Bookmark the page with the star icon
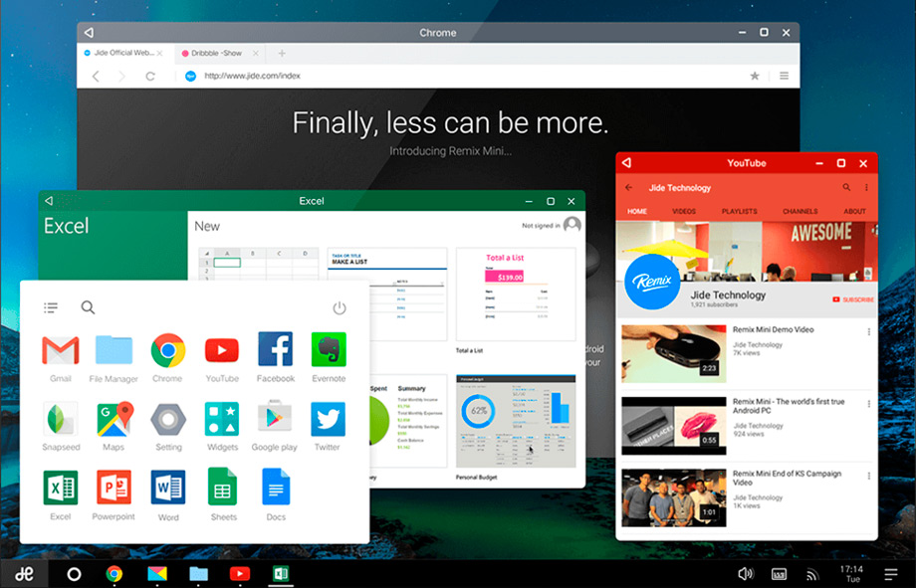This screenshot has height=588, width=916. (755, 76)
